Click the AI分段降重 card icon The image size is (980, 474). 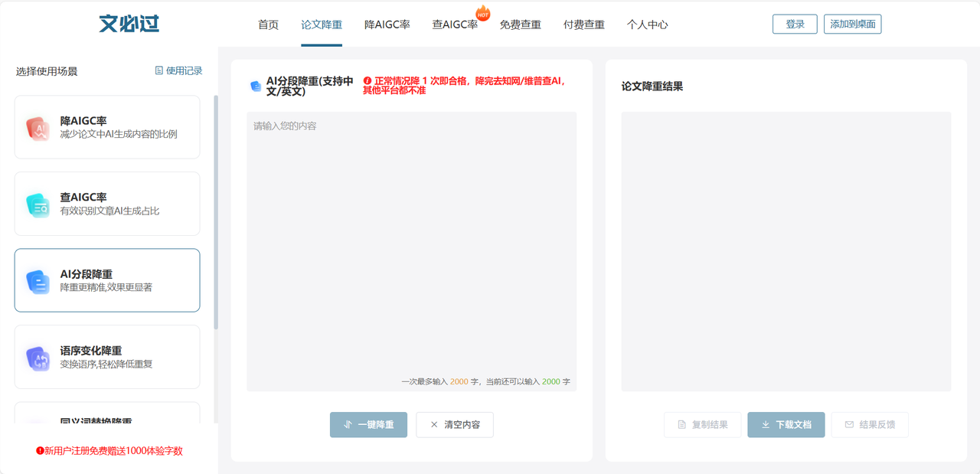pos(38,281)
